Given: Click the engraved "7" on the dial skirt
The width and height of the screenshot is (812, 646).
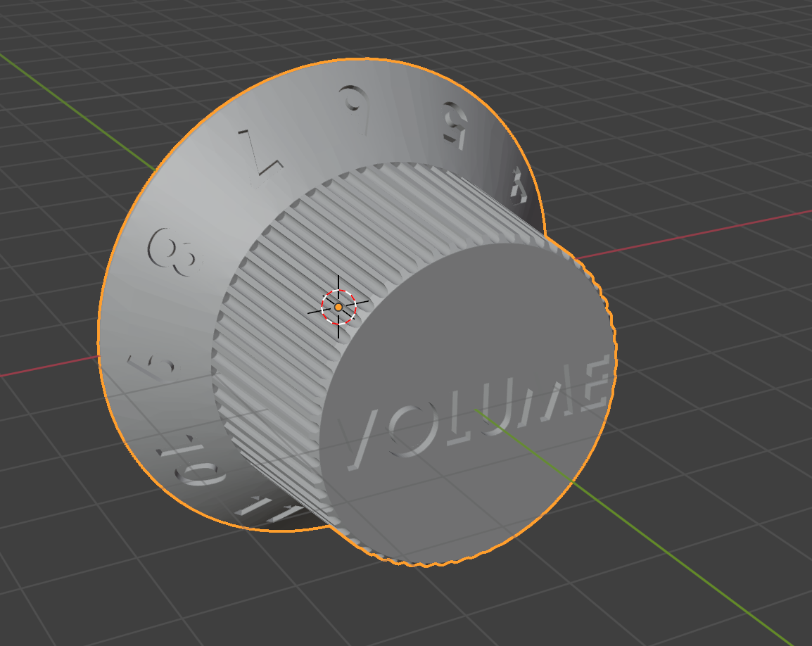Looking at the screenshot, I should pos(262,157).
